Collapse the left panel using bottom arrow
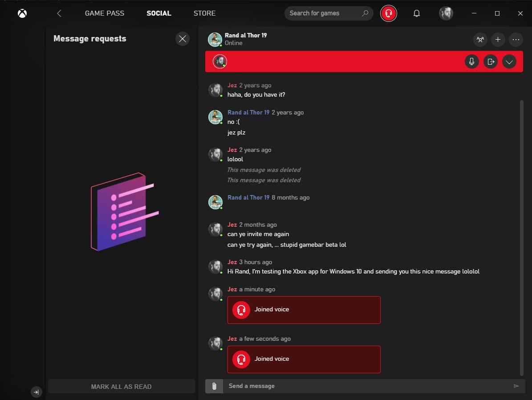Screen dimensions: 532x400 coord(36,392)
